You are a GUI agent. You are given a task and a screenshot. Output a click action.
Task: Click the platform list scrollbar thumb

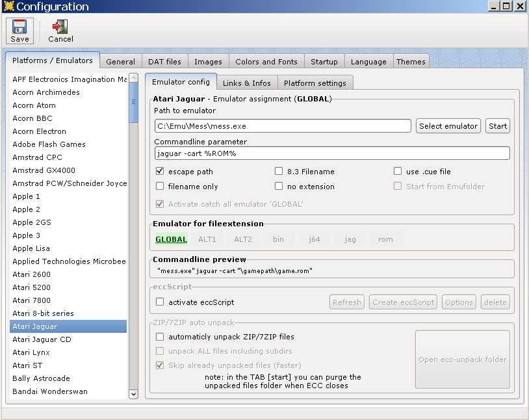134,102
